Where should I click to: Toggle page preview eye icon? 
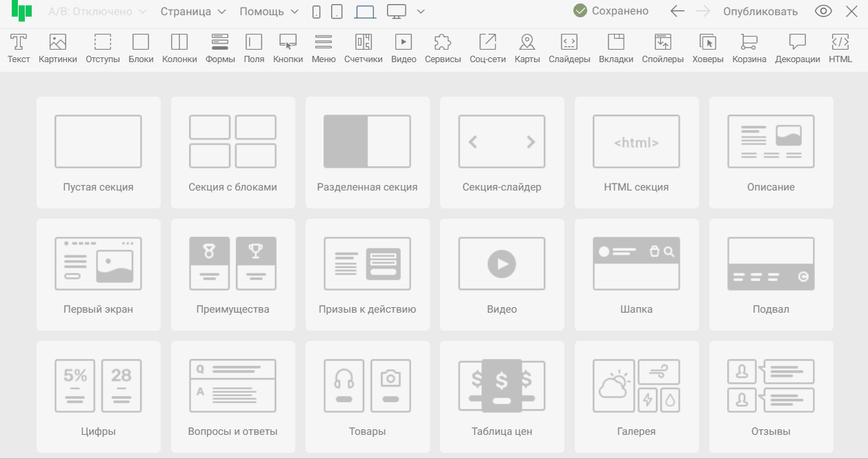point(822,12)
